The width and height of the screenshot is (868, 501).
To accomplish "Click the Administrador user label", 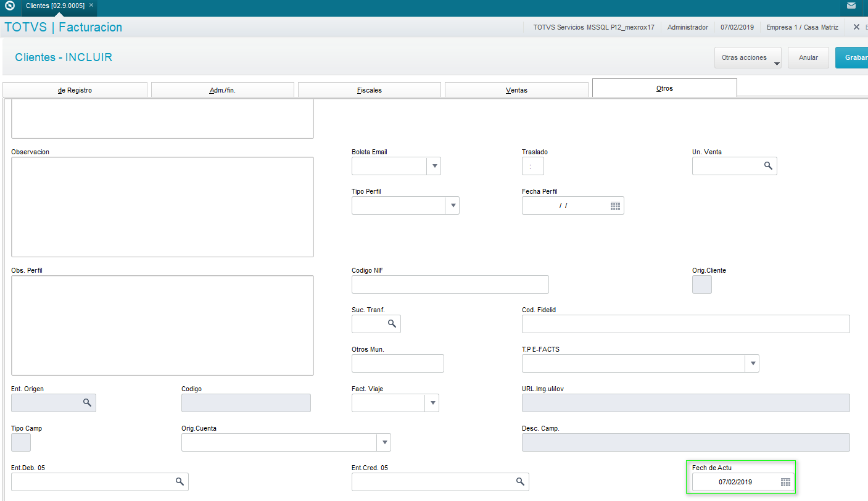I will tap(687, 27).
